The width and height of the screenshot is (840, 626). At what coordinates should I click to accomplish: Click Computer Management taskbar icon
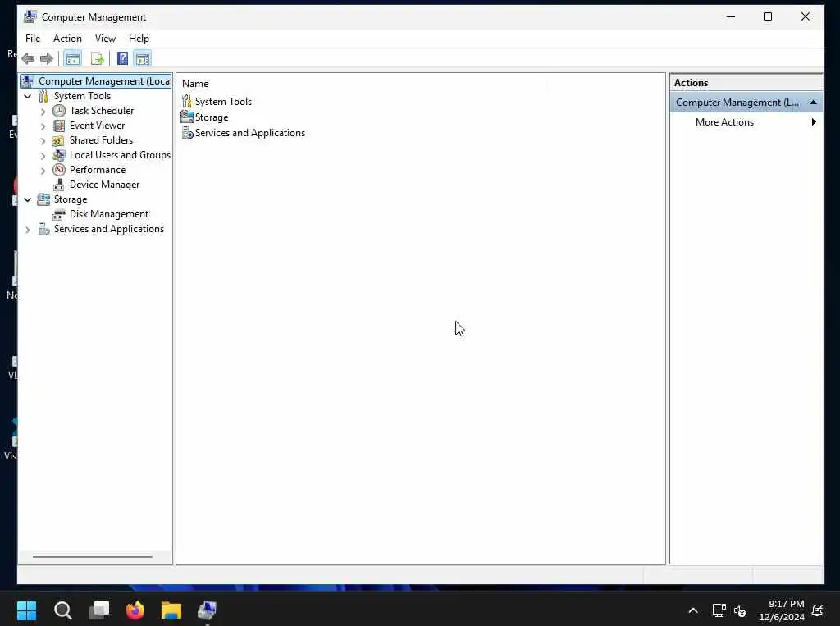pos(208,610)
